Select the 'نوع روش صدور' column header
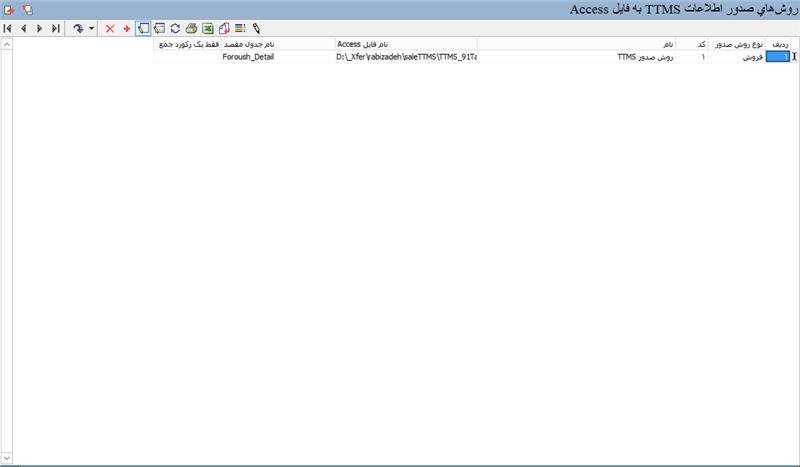800x467 pixels. [738, 45]
